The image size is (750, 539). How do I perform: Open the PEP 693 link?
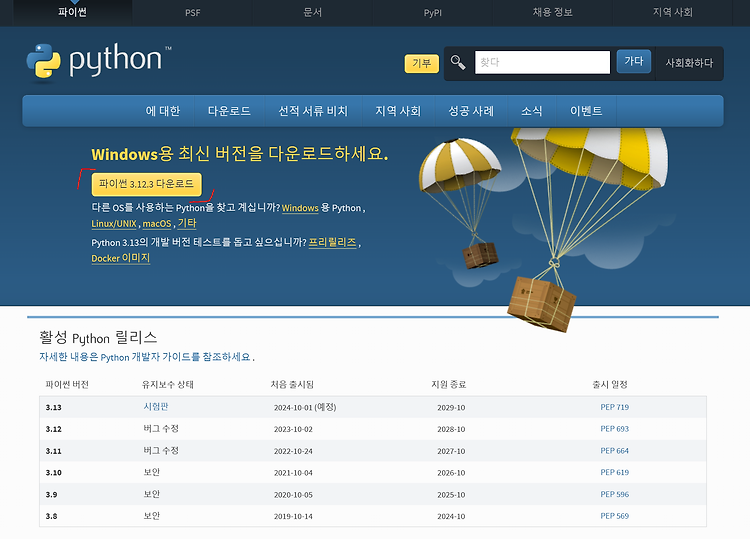[615, 429]
